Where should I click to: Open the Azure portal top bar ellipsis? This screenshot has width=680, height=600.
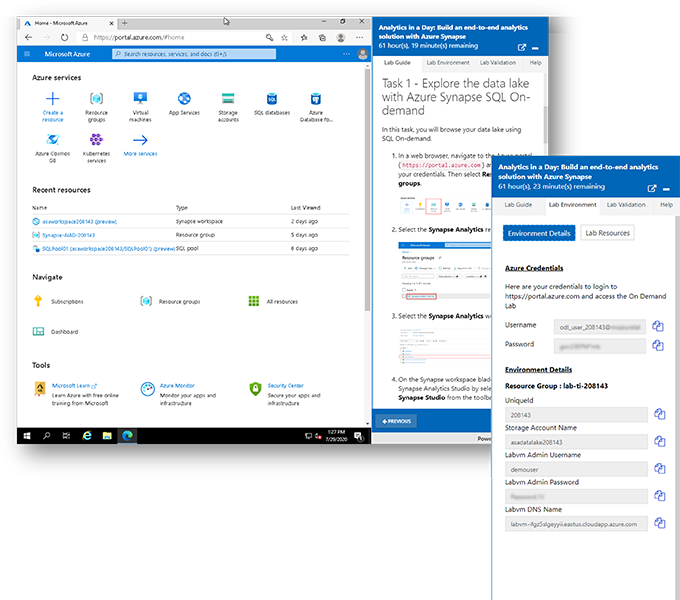coord(346,54)
